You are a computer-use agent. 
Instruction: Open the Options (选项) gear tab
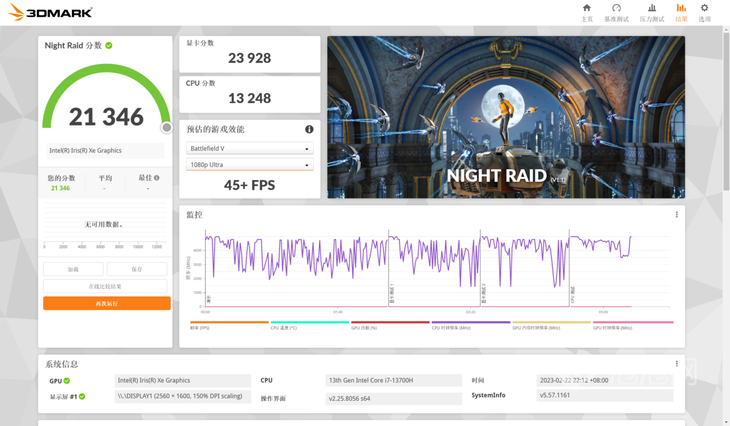pyautogui.click(x=704, y=13)
